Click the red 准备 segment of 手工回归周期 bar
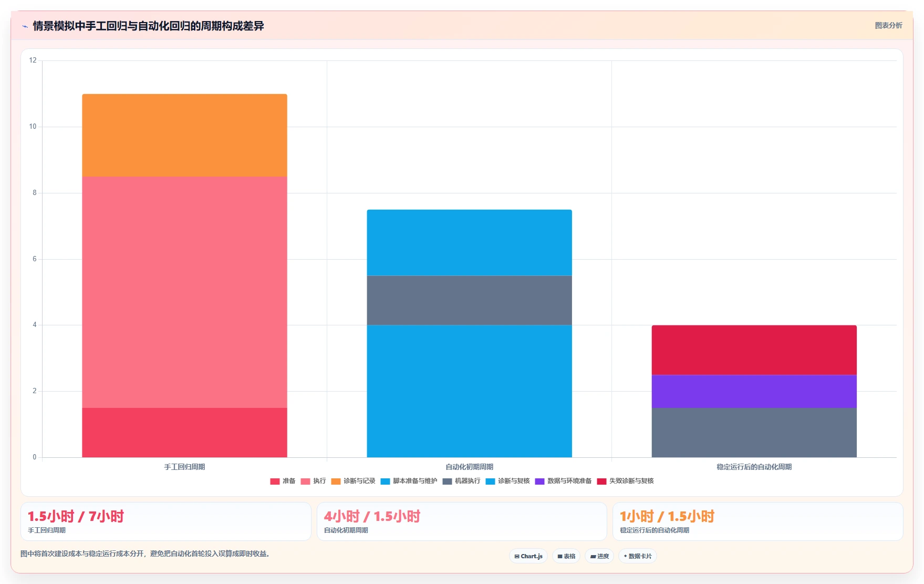The height and width of the screenshot is (584, 924). (184, 433)
